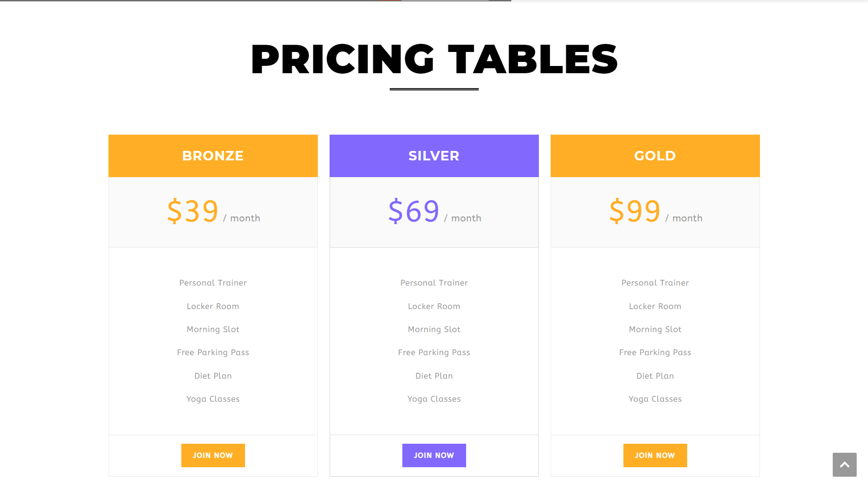Viewport: 868px width, 488px height.
Task: Click the Silver plan Join Now button
Action: [x=434, y=455]
